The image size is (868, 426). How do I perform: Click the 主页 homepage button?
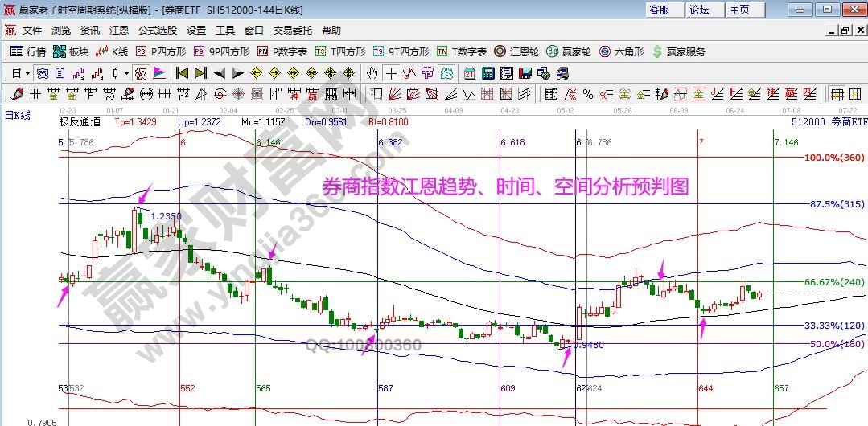[x=746, y=10]
